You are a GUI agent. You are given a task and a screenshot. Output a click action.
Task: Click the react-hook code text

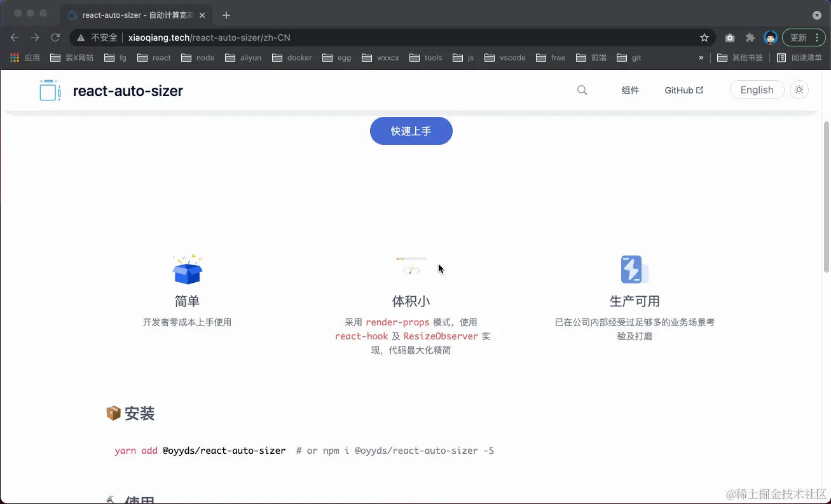[x=361, y=336]
